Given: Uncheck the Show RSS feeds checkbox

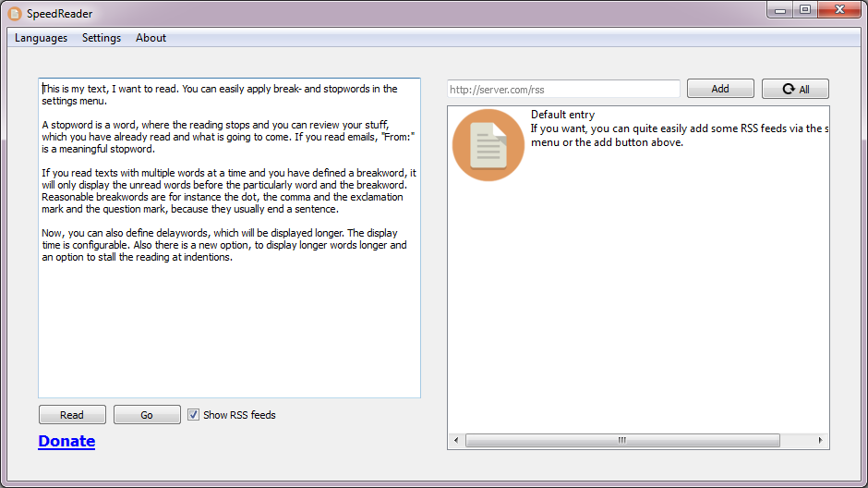Looking at the screenshot, I should (193, 414).
